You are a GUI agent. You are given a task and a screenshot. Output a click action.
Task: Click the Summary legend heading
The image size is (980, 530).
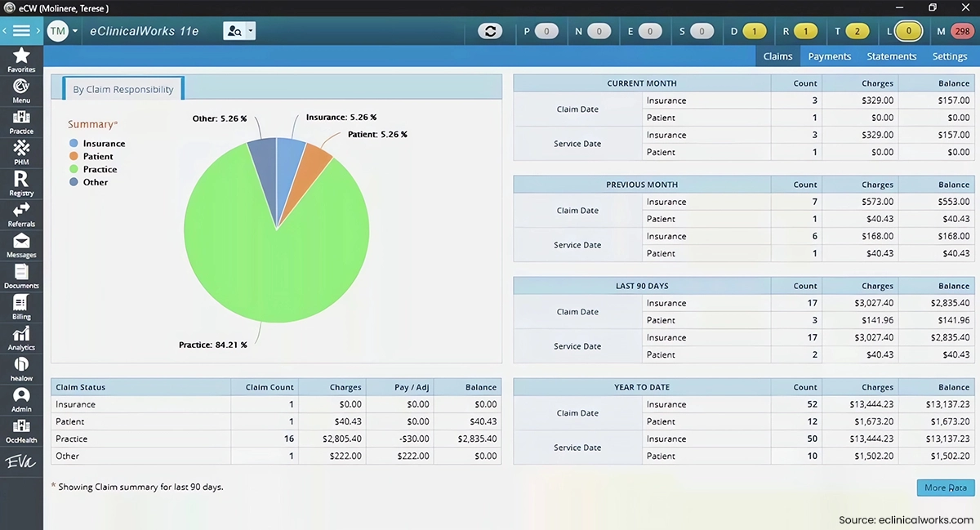pyautogui.click(x=92, y=124)
